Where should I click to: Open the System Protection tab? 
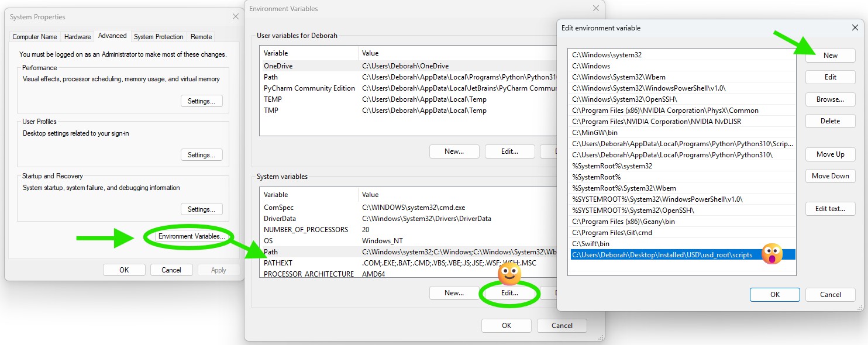click(159, 36)
